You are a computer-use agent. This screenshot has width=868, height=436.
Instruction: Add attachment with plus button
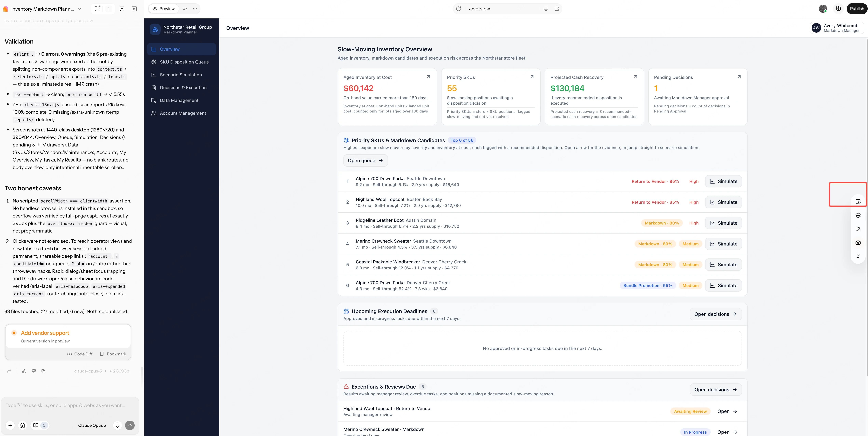(x=10, y=425)
